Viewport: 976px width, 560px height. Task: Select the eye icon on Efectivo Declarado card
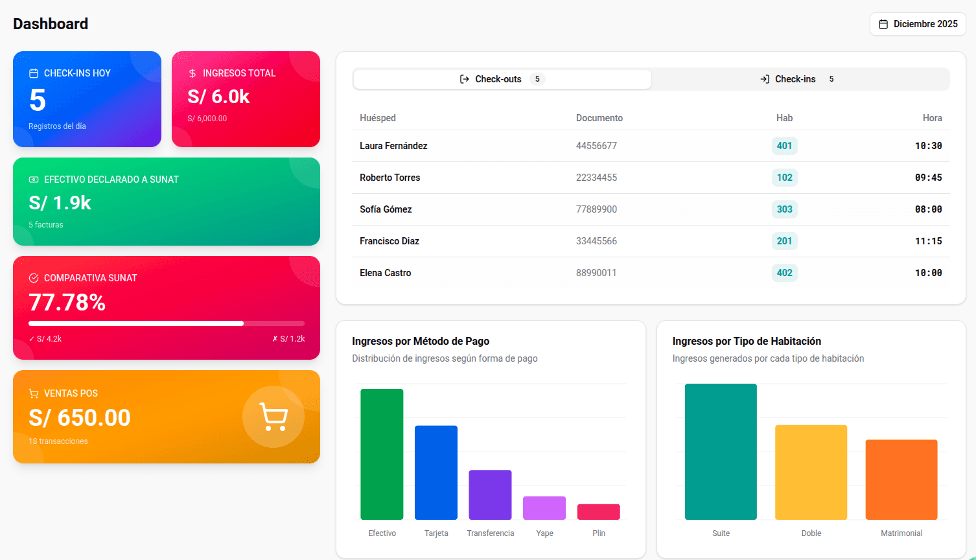(32, 180)
